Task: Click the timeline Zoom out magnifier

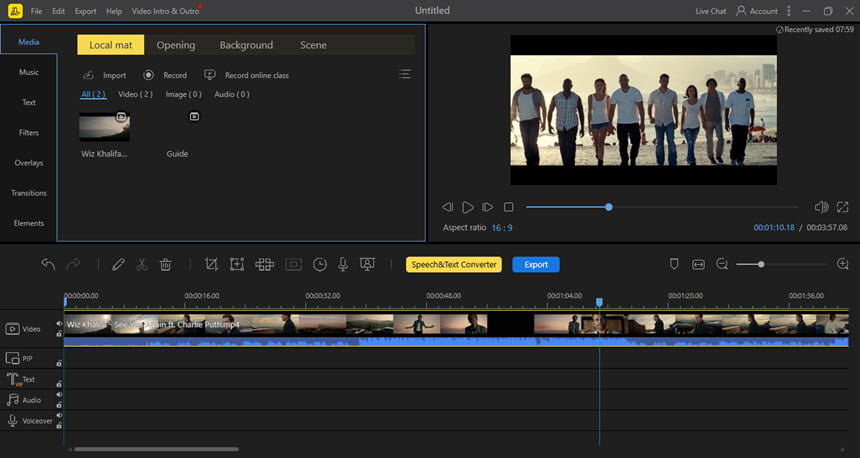Action: point(722,264)
